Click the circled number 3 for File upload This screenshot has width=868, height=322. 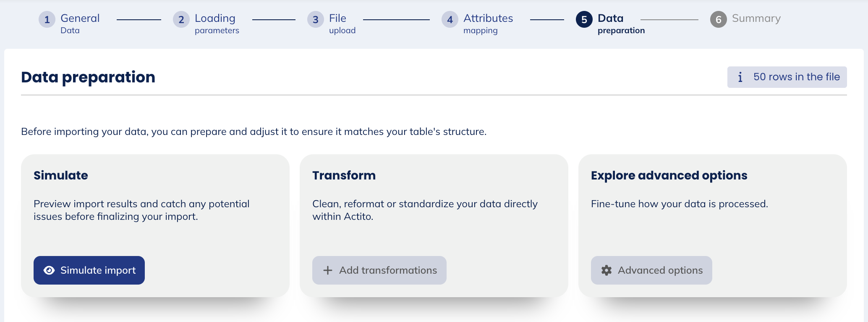click(x=315, y=19)
